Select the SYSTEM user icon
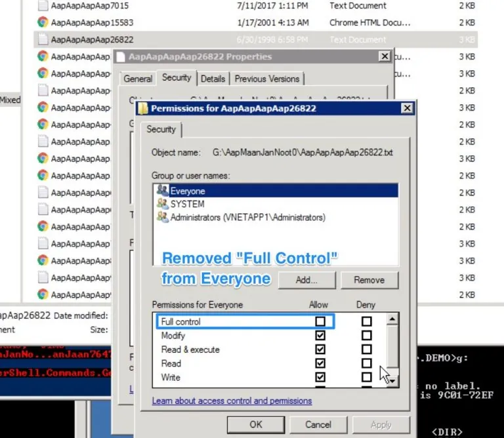 162,204
